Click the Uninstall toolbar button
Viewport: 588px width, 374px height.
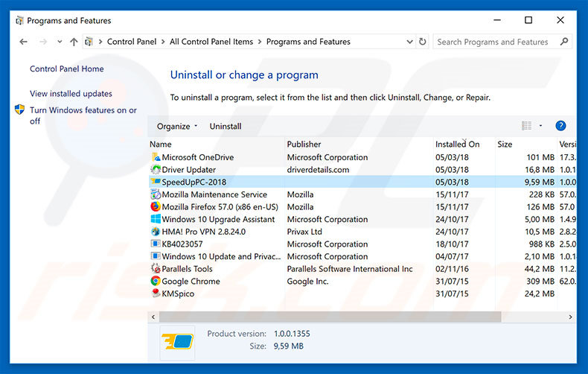tap(226, 126)
